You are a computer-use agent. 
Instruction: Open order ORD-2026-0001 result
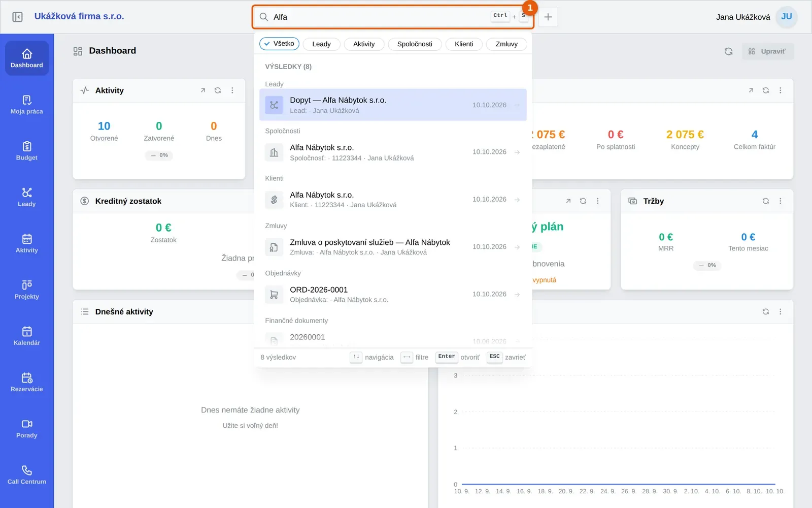393,294
